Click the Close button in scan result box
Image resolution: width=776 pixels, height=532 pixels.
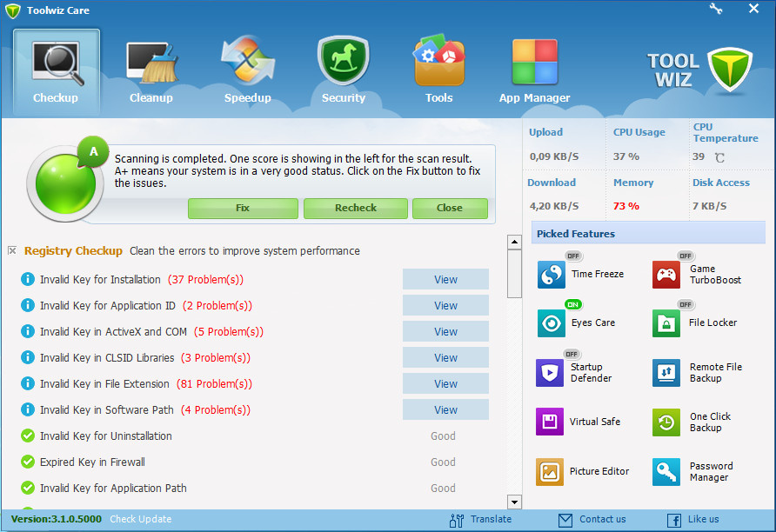coord(450,208)
